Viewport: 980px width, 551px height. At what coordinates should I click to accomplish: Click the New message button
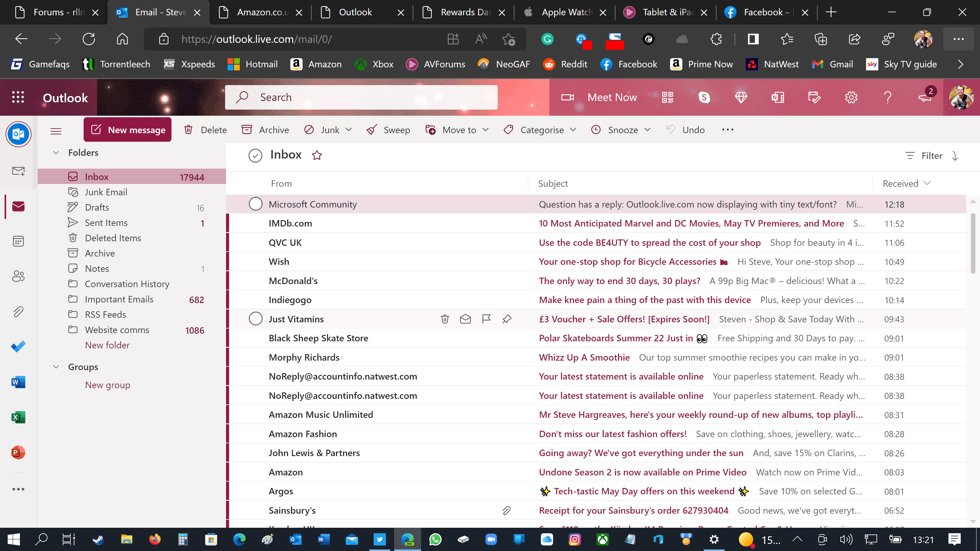[x=127, y=130]
